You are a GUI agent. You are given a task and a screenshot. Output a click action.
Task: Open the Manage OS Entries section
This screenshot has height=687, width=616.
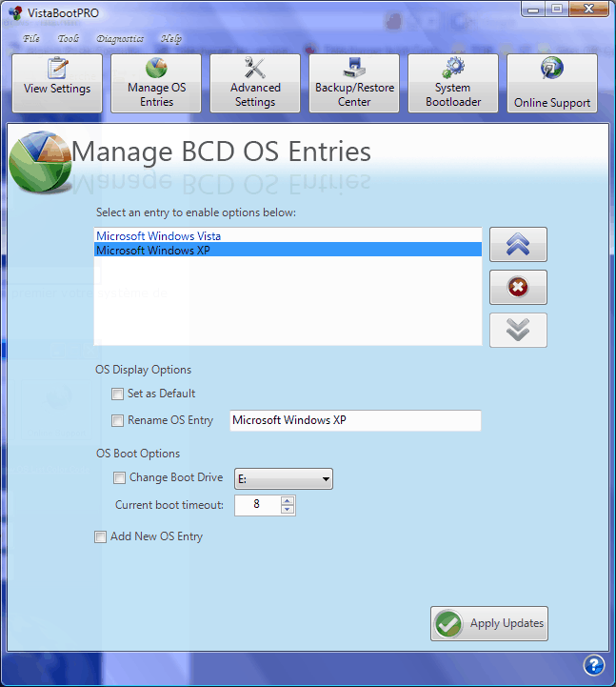point(156,83)
